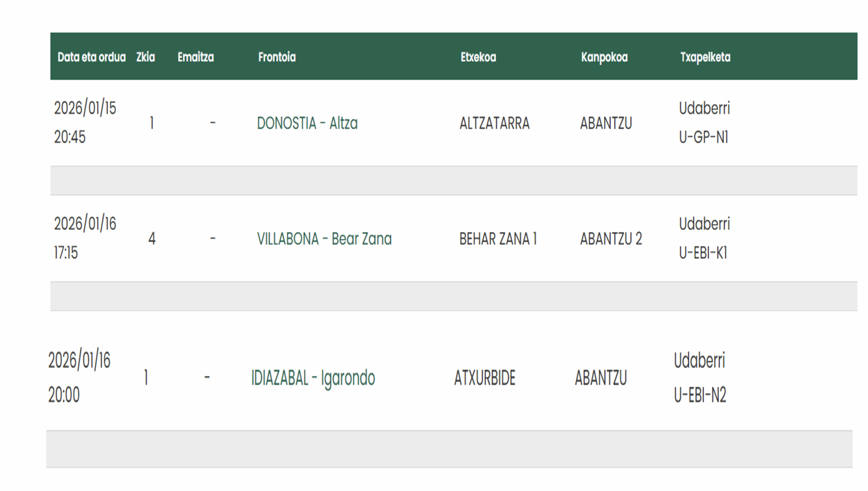
Task: Select the Kanpokoa column header
Action: point(604,57)
